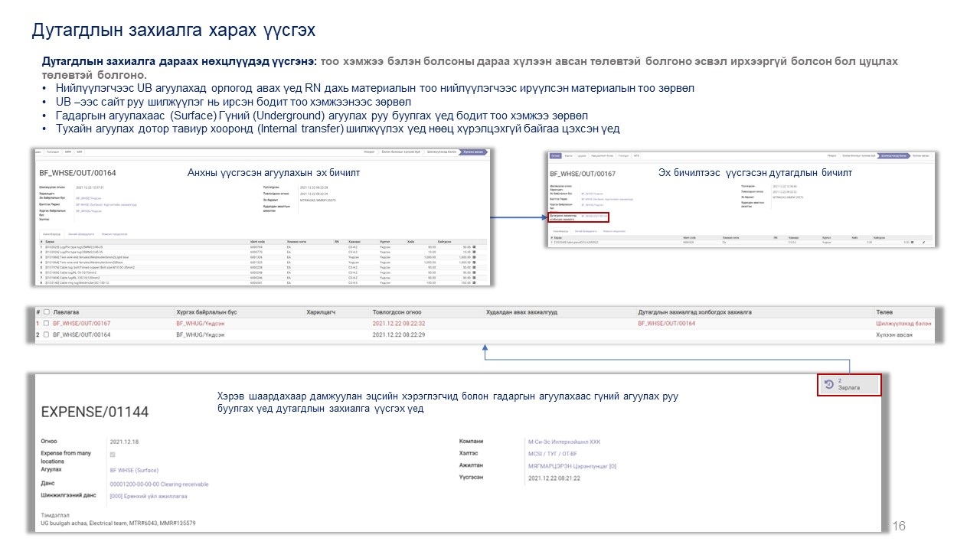980x551 pixels.
Task: Open third tab in BF_WHSE/OUT/00164 form
Action: [x=114, y=233]
